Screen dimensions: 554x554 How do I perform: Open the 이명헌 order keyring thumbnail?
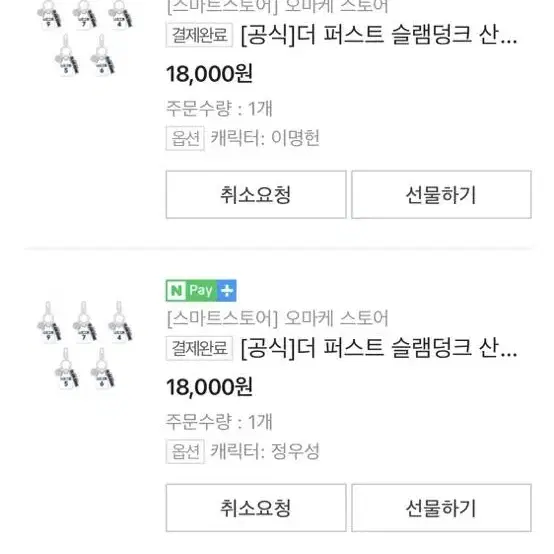(x=85, y=37)
